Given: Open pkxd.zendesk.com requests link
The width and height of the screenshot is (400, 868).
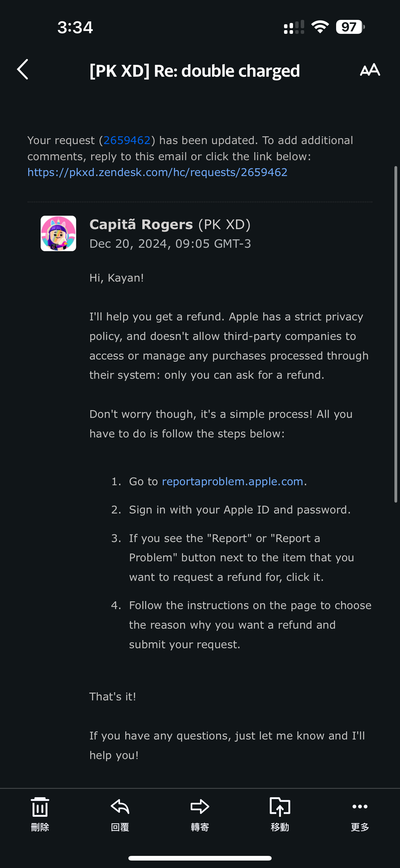Looking at the screenshot, I should tap(157, 172).
